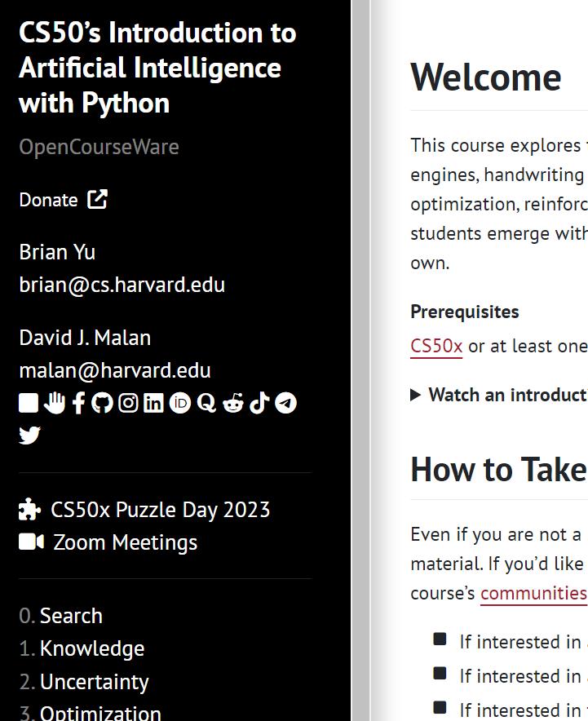Click the GitHub icon
Screen dimensions: 588x721
[102, 403]
